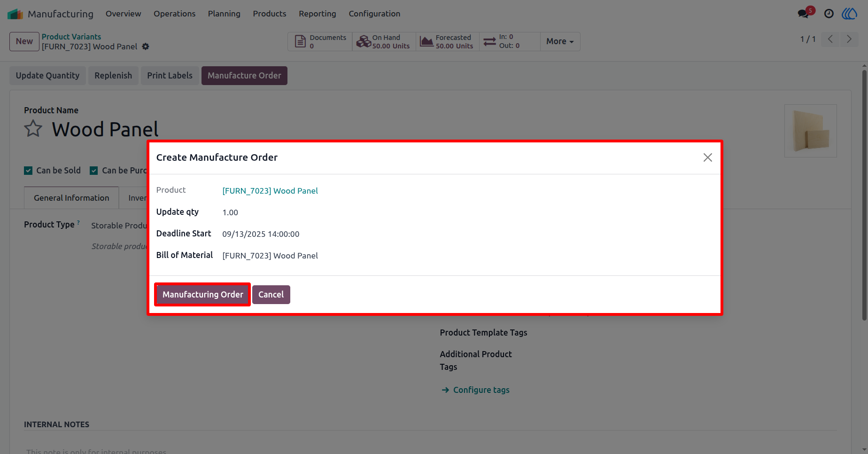Follow the Configure tags link
Viewport: 868px width, 454px height.
coord(475,390)
